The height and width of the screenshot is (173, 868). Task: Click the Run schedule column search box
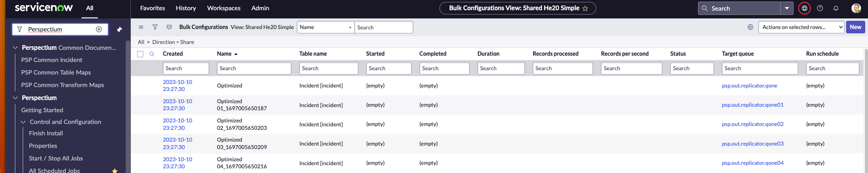(x=832, y=68)
